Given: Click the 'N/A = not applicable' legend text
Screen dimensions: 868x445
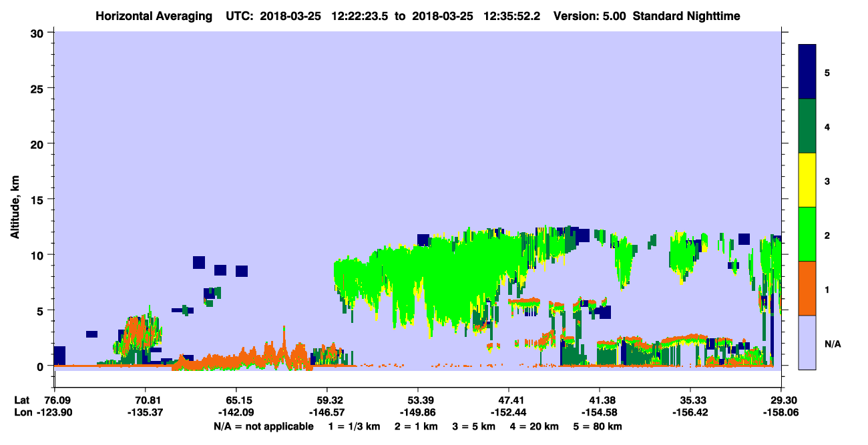Looking at the screenshot, I should pyautogui.click(x=264, y=426).
